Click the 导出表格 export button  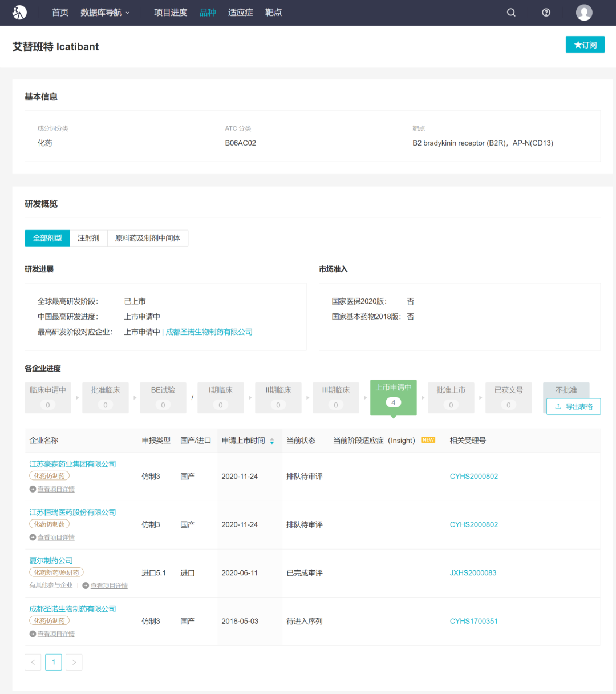click(x=573, y=406)
